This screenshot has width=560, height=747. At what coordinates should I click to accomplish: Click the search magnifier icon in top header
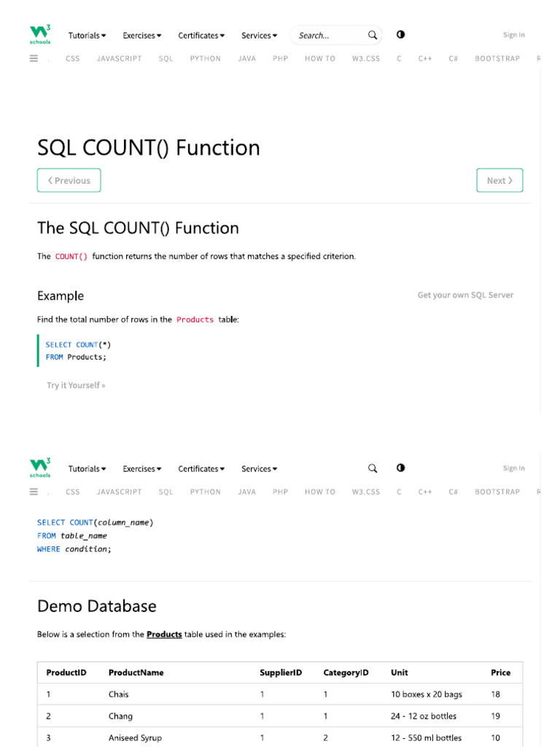coord(373,35)
